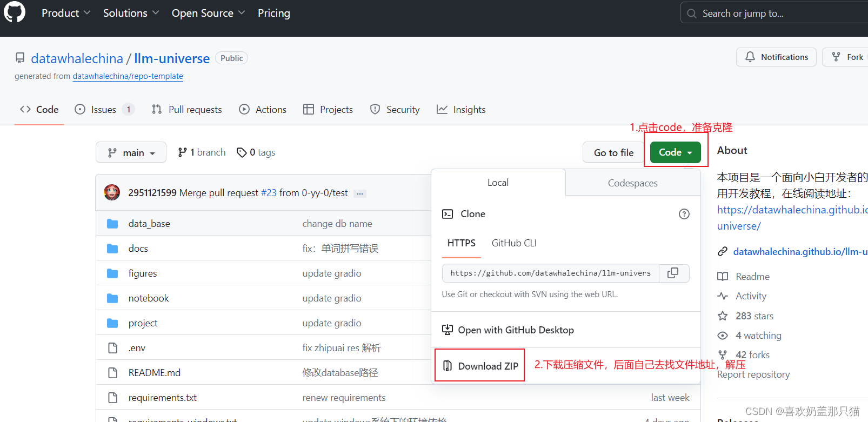
Task: Click the Download ZIP archive icon
Action: pyautogui.click(x=448, y=366)
